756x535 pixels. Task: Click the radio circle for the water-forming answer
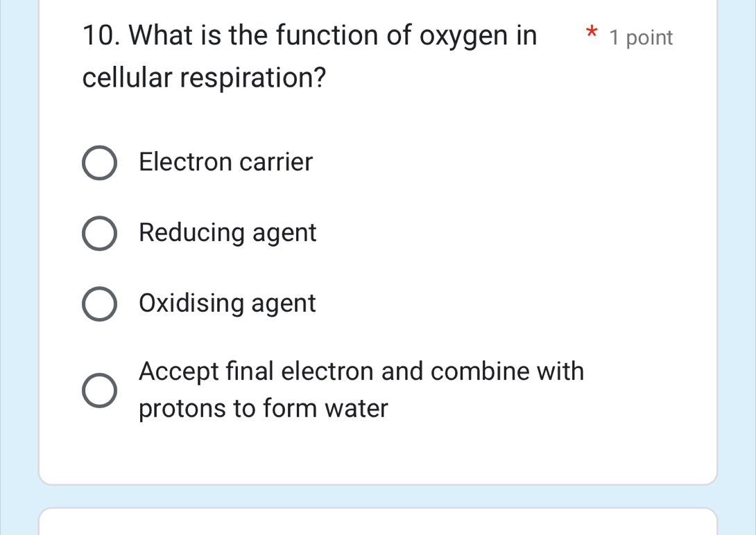pyautogui.click(x=99, y=390)
